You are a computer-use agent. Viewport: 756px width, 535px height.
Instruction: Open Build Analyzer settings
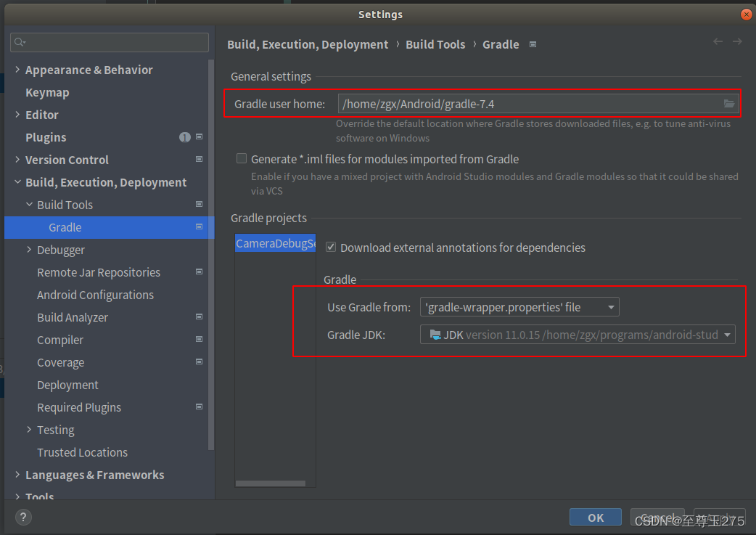73,317
